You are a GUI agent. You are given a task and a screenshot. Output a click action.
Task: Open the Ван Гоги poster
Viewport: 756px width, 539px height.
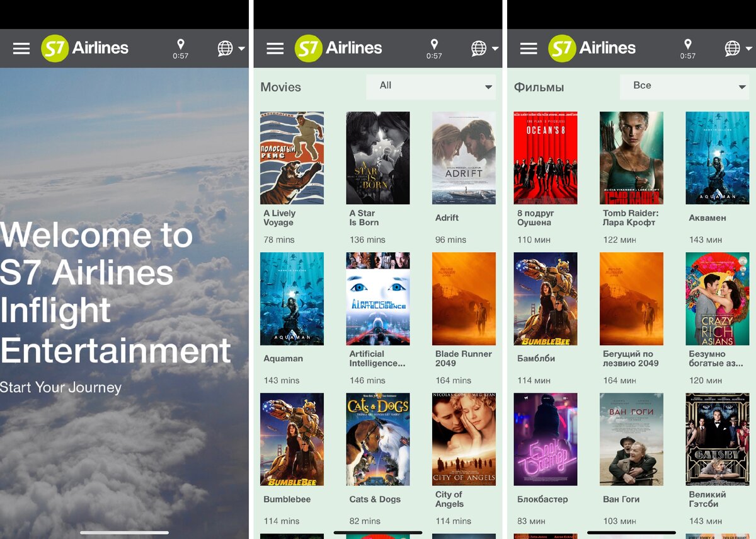coord(631,439)
